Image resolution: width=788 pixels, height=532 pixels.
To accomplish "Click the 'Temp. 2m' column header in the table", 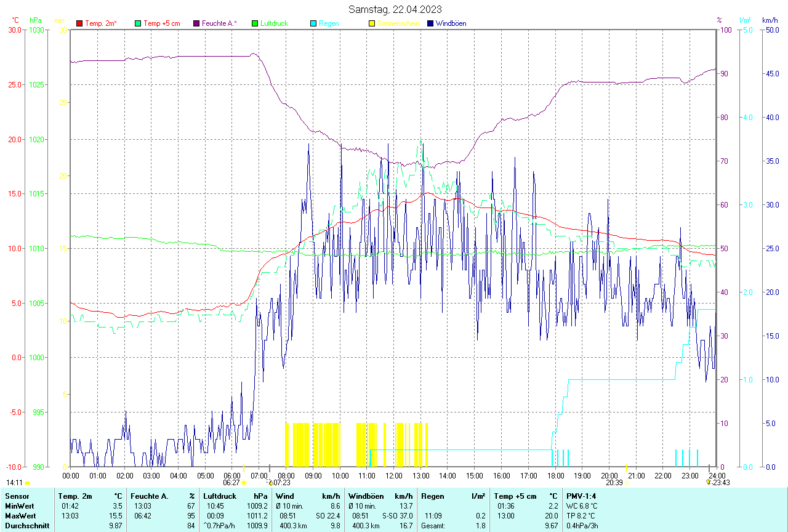I will click(75, 496).
